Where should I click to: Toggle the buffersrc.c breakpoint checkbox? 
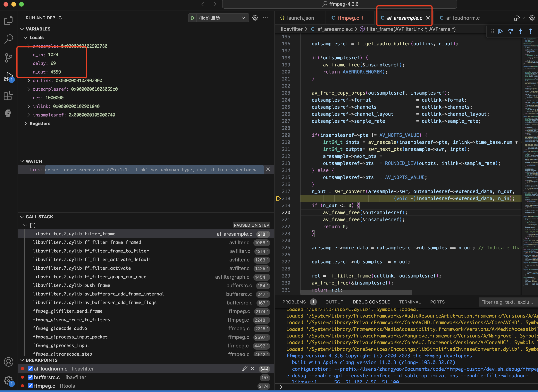tap(30, 377)
